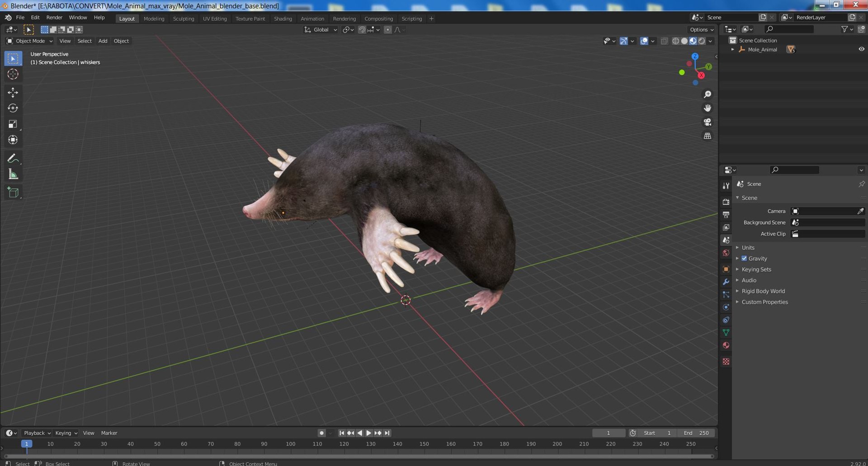Switch to rendered viewport shading

click(x=702, y=41)
